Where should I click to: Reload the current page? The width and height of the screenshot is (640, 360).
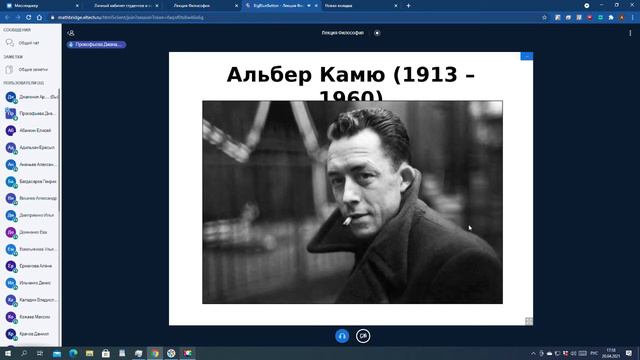[29, 18]
